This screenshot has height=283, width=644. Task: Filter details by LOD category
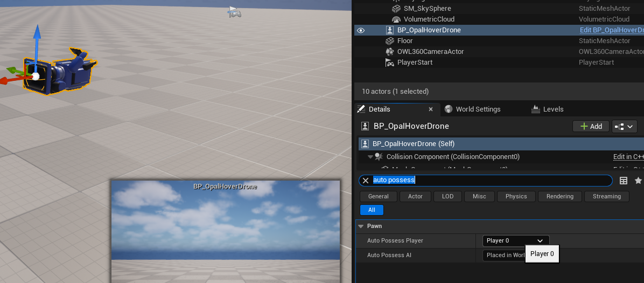pos(447,197)
